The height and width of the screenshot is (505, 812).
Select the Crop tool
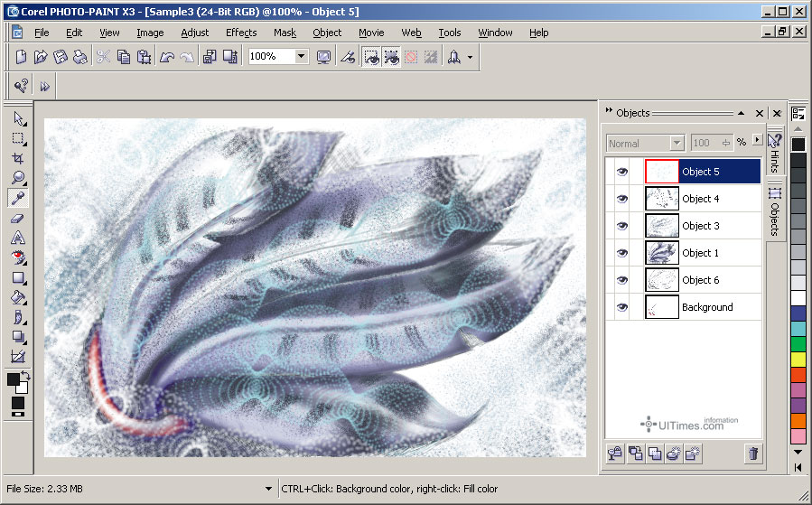[19, 158]
